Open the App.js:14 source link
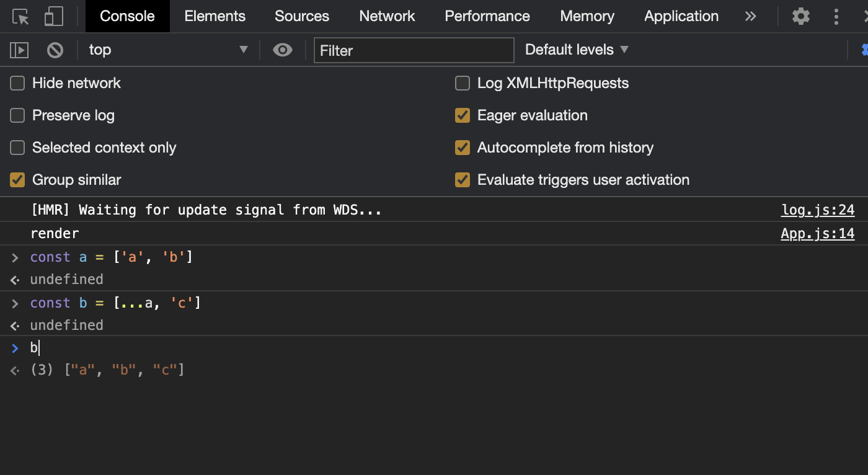 [818, 234]
